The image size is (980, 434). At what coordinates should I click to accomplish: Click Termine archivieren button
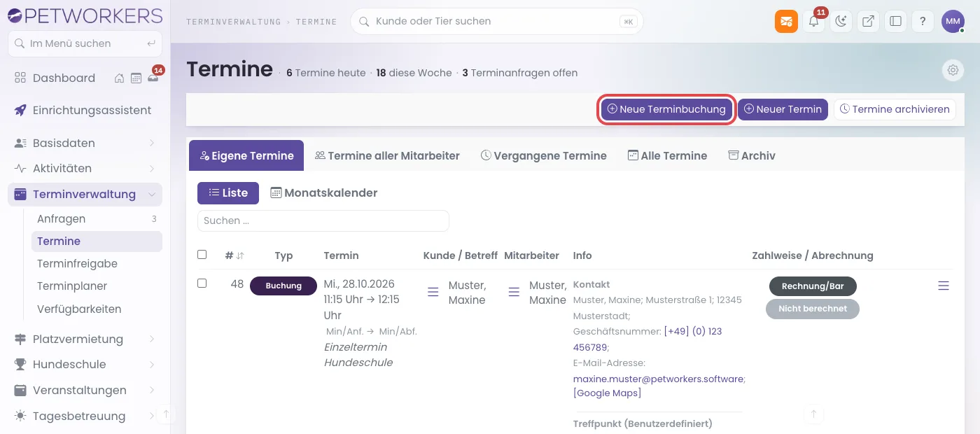pyautogui.click(x=895, y=109)
